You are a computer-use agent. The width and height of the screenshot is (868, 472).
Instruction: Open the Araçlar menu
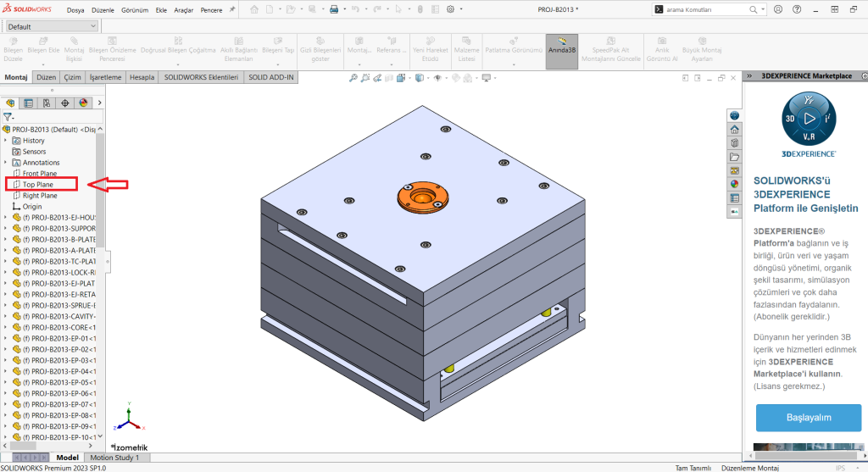coord(185,10)
